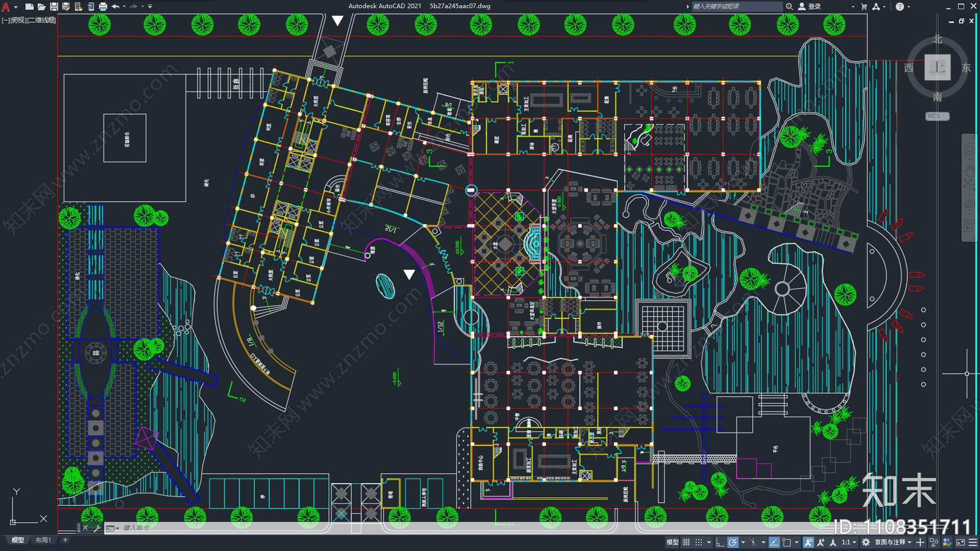
Task: Click the Save As icon
Action: [66, 7]
